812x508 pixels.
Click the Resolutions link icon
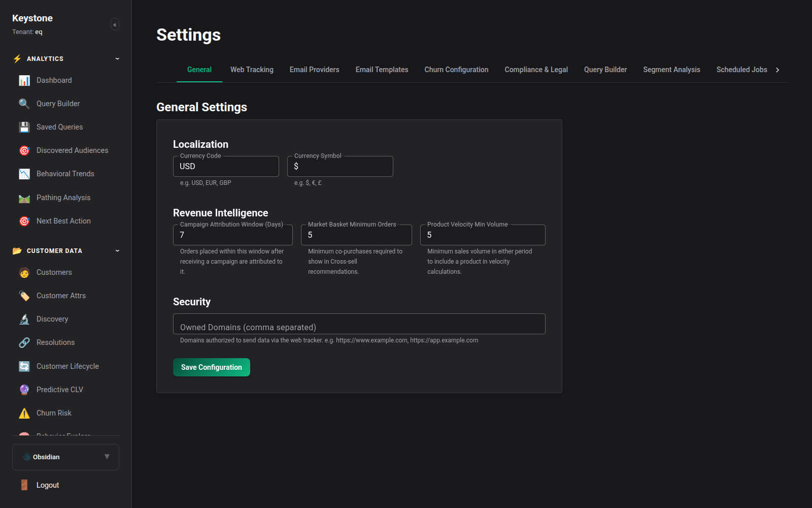pyautogui.click(x=24, y=342)
